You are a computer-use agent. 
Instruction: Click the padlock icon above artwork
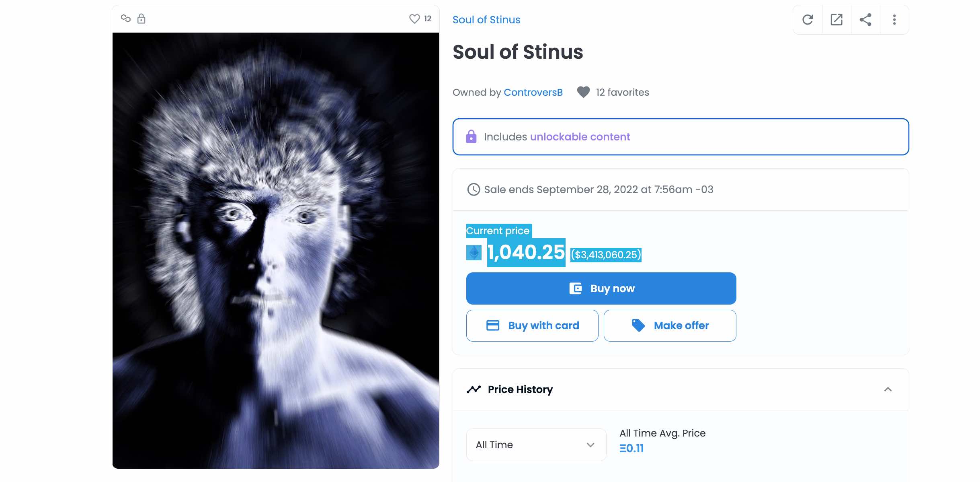click(x=141, y=19)
